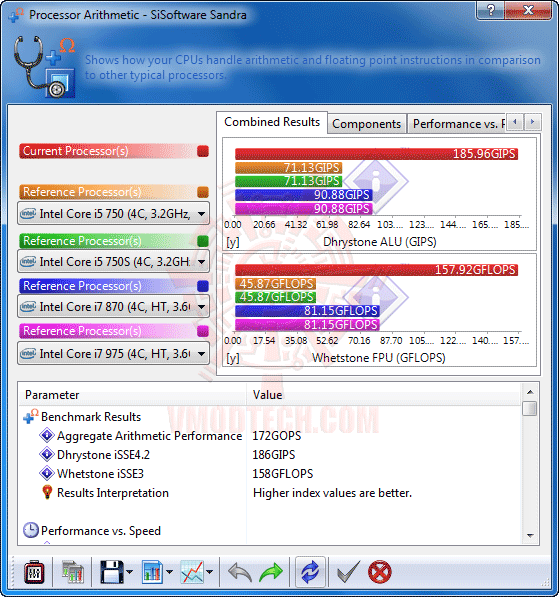Click the 158GFLOPS value
The width and height of the screenshot is (559, 597).
pyautogui.click(x=283, y=474)
